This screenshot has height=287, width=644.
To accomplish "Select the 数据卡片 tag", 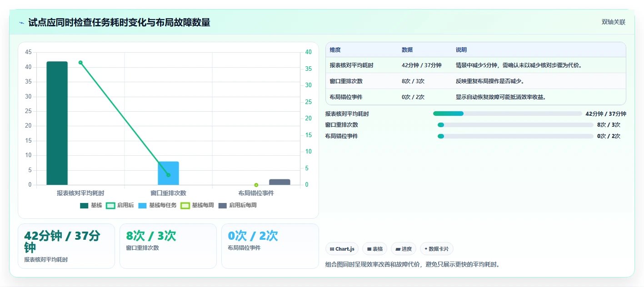I will point(437,249).
